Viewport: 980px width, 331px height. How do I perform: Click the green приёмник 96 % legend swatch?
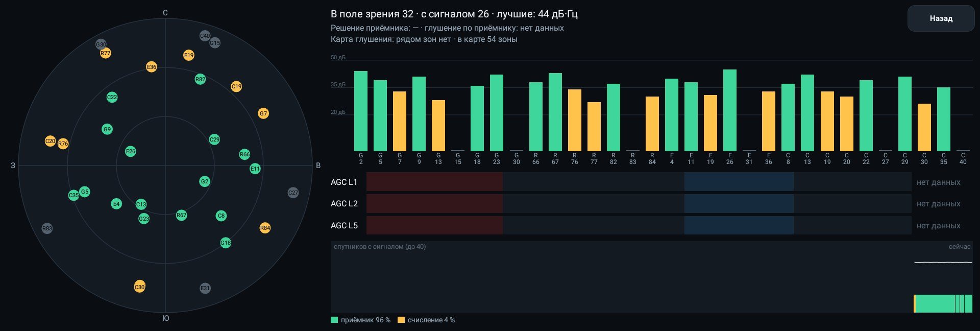334,320
